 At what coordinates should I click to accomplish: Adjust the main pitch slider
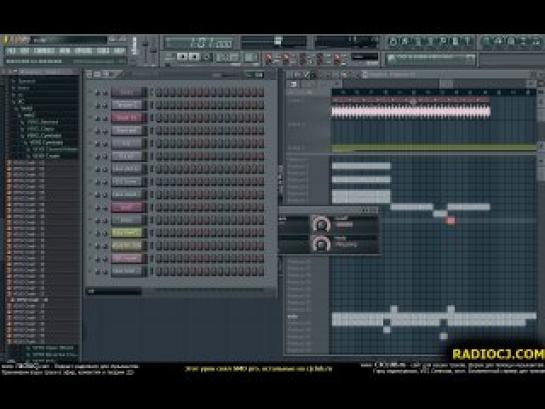coord(153,52)
